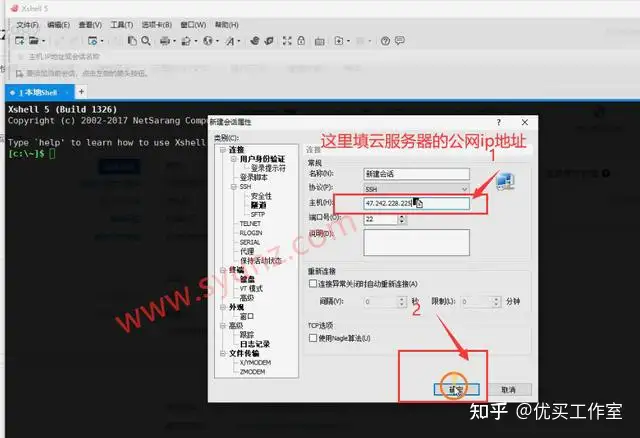Click the 确定 button

point(456,390)
